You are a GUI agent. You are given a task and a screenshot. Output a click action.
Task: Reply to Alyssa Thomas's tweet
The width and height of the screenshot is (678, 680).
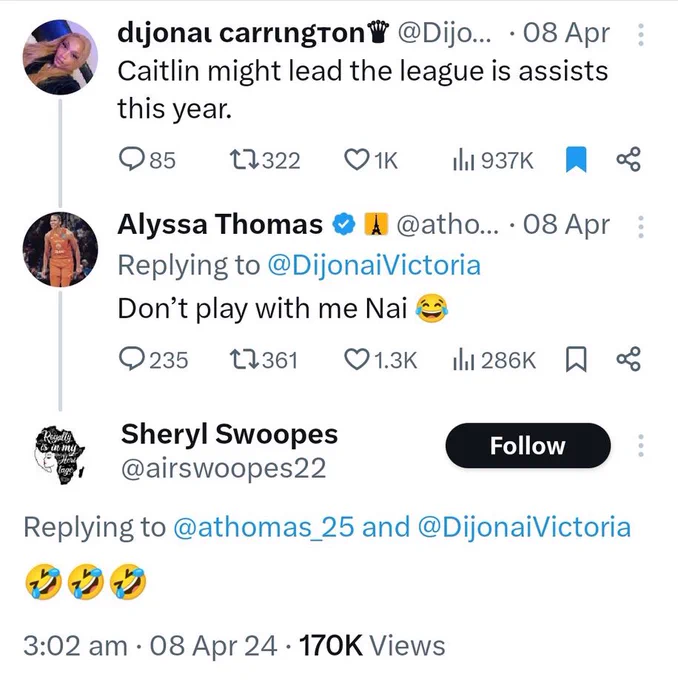[154, 360]
